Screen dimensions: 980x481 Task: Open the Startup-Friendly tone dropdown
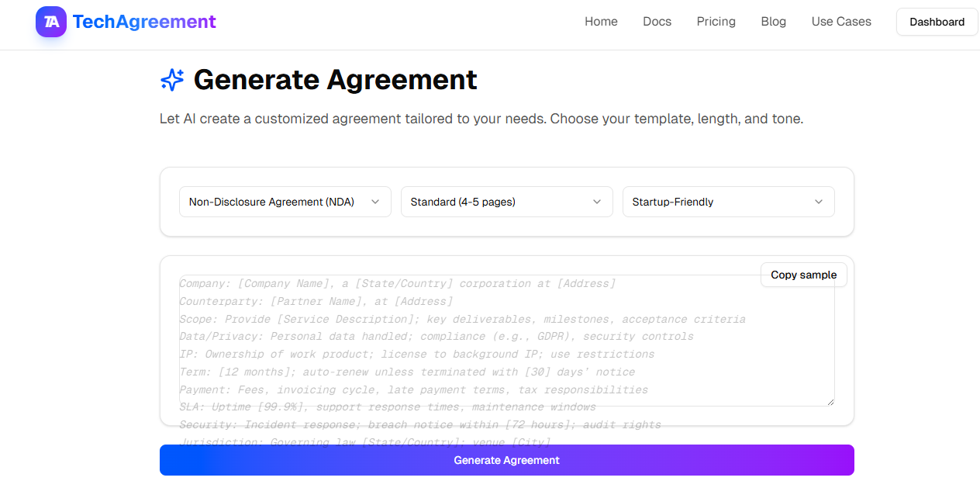click(728, 202)
